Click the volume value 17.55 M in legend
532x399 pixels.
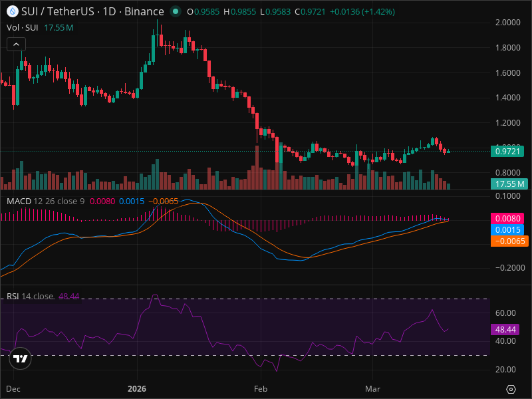click(x=59, y=27)
